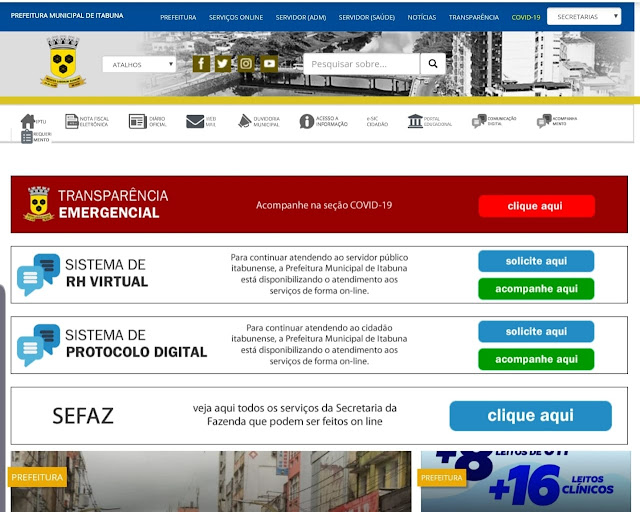640x512 pixels.
Task: Open the COVID-19 menu item
Action: click(x=526, y=18)
